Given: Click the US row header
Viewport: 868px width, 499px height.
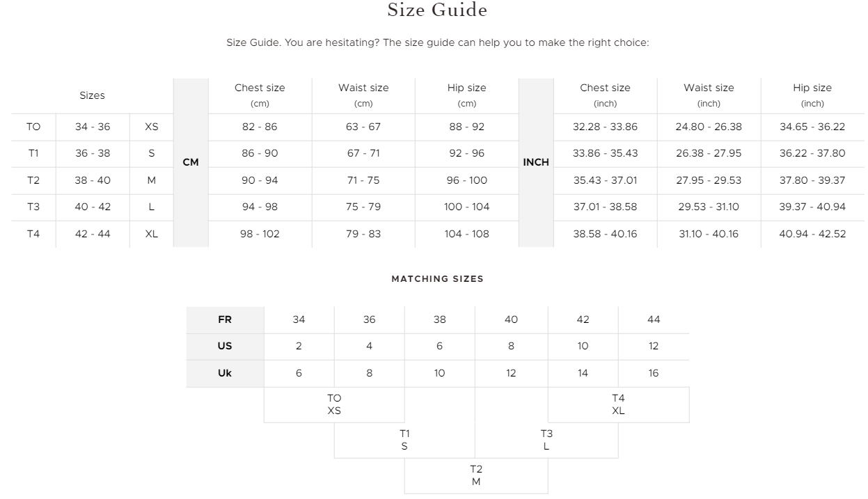Looking at the screenshot, I should click(x=225, y=346).
